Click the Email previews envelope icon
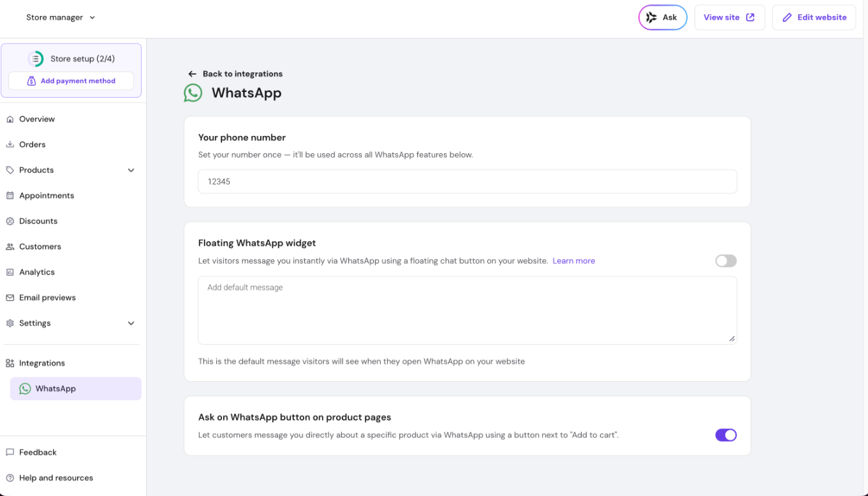This screenshot has width=868, height=496. click(10, 298)
